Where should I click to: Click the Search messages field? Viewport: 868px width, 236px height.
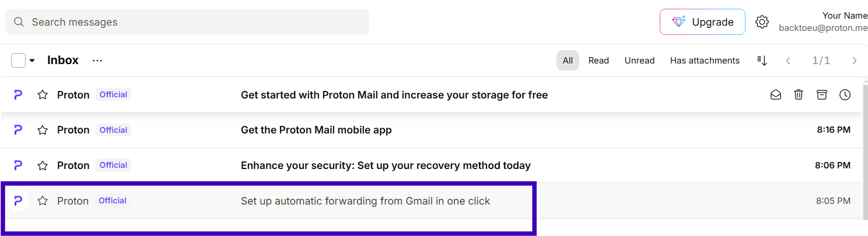187,22
